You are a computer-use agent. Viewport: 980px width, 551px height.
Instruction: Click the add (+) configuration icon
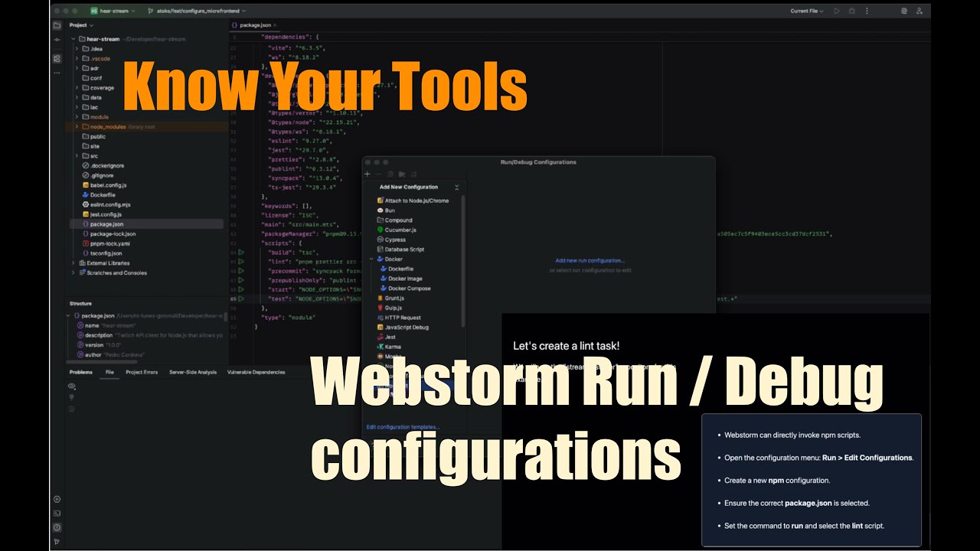coord(367,174)
